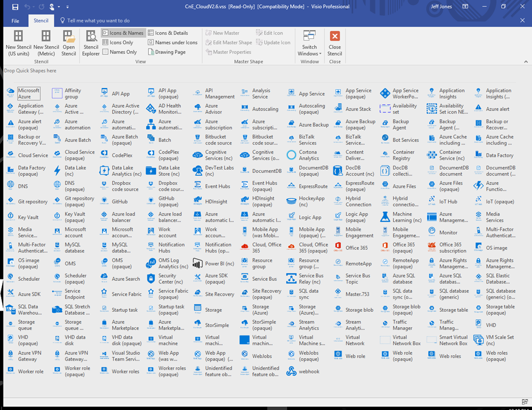Open the File tab
This screenshot has width=532, height=410.
click(15, 21)
